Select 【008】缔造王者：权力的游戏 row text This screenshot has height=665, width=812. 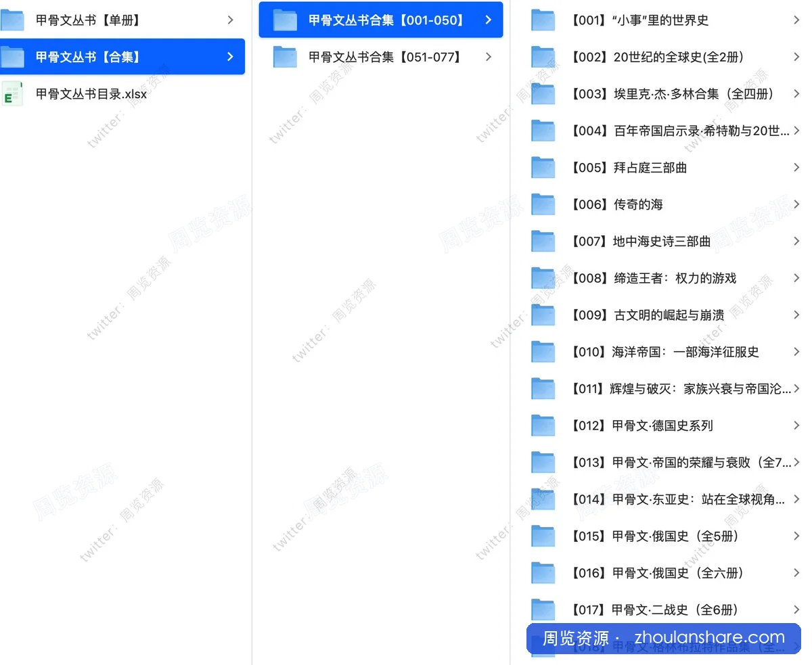point(652,278)
